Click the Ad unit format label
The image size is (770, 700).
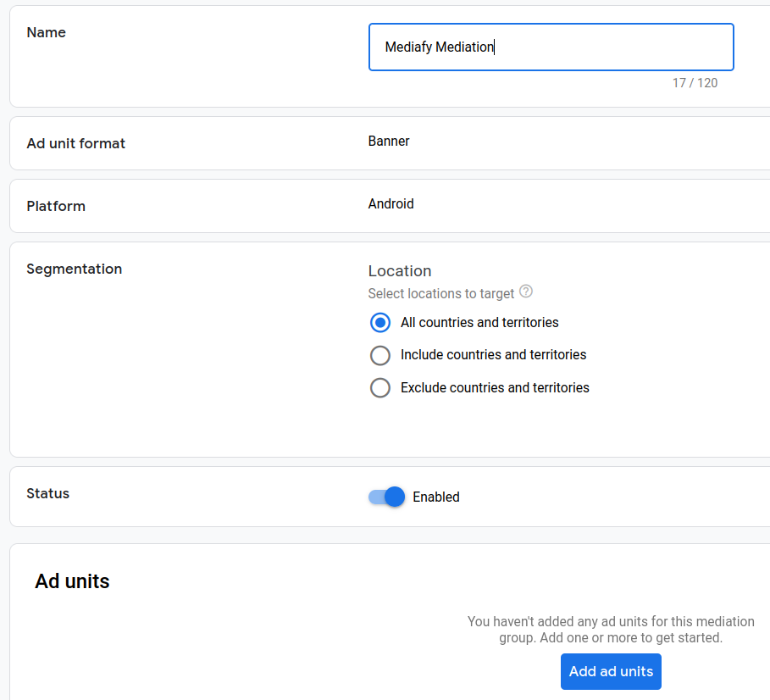(x=75, y=144)
